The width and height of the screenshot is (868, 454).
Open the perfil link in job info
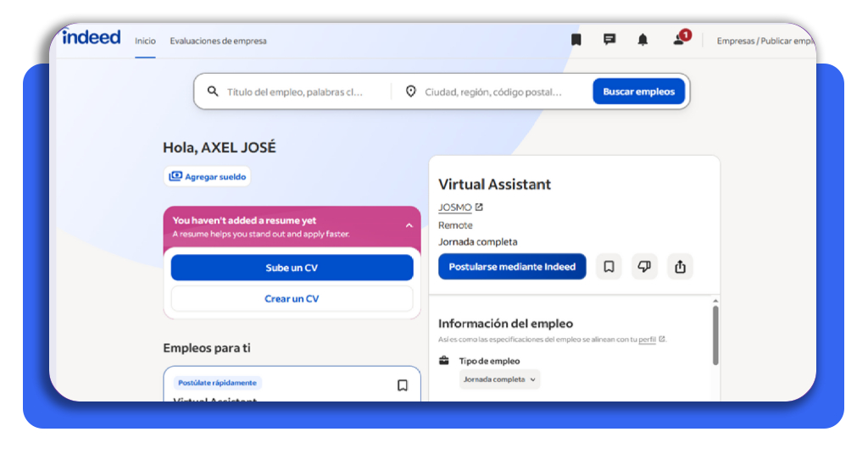pyautogui.click(x=647, y=340)
